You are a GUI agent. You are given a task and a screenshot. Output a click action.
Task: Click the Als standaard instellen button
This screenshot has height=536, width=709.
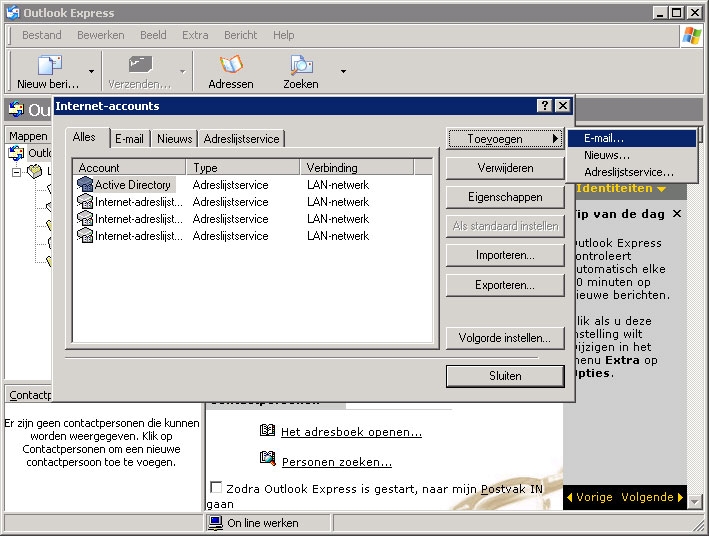click(505, 226)
